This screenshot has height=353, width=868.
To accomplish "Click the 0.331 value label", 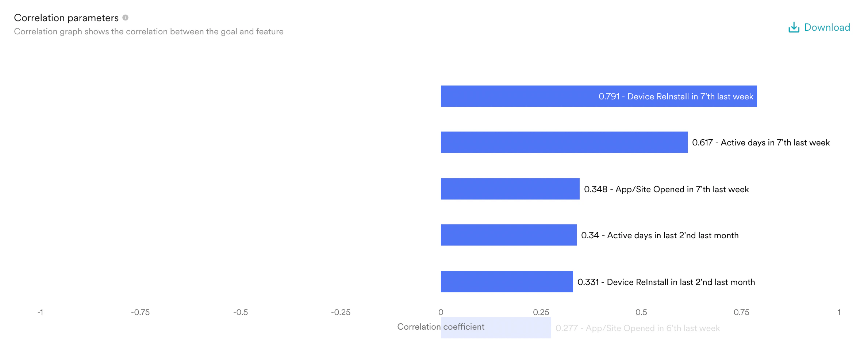I will 589,282.
